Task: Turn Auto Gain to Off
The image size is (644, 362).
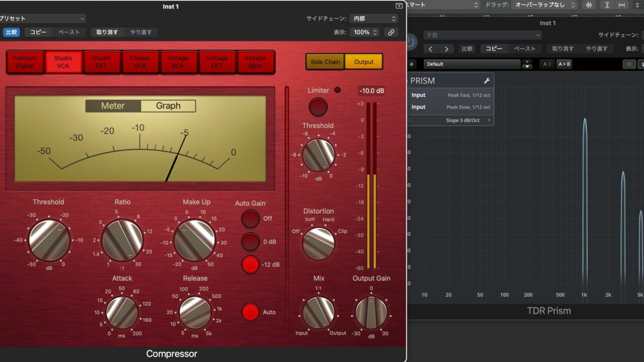Action: pos(250,219)
